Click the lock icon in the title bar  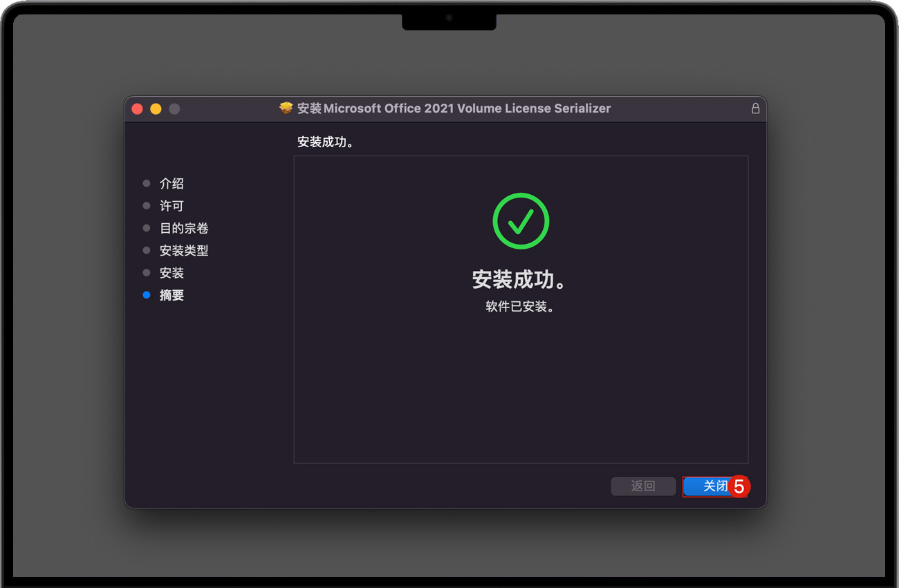(x=755, y=108)
